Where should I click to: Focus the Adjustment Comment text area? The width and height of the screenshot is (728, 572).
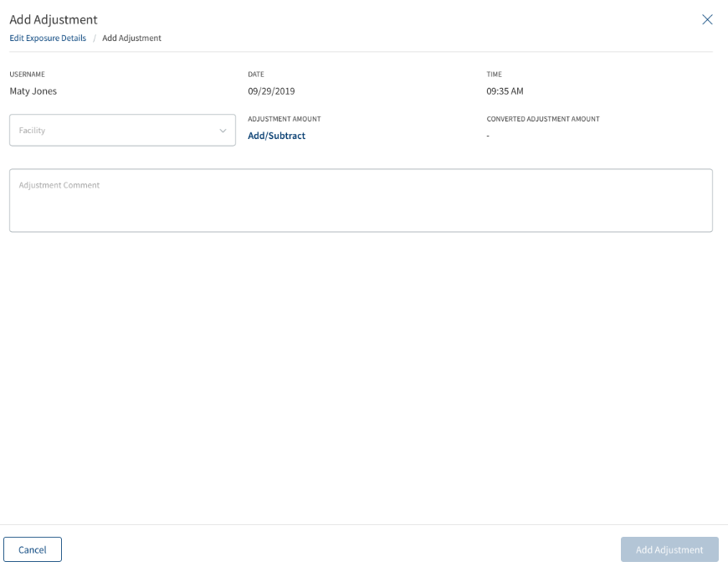coord(361,200)
